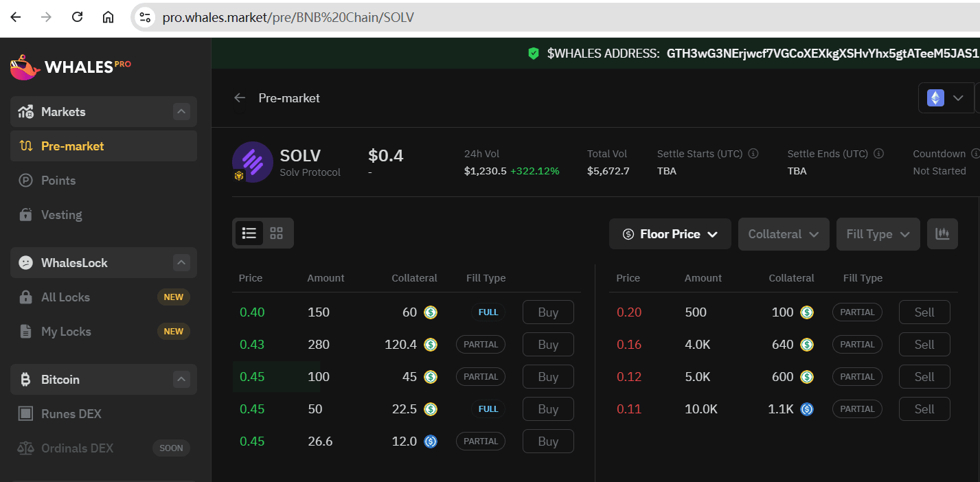Sell into the 0.11 price order
Image resolution: width=980 pixels, height=482 pixels.
tap(924, 409)
